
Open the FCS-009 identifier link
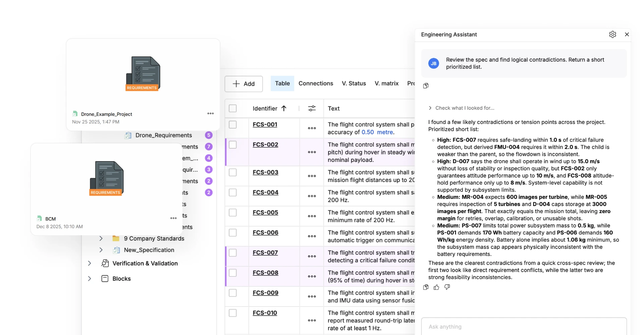(x=265, y=293)
